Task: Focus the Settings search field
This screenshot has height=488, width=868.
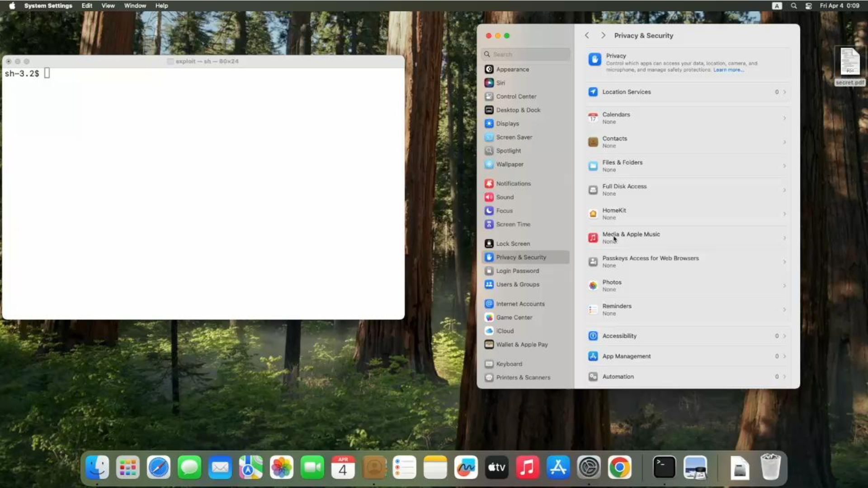Action: coord(526,54)
